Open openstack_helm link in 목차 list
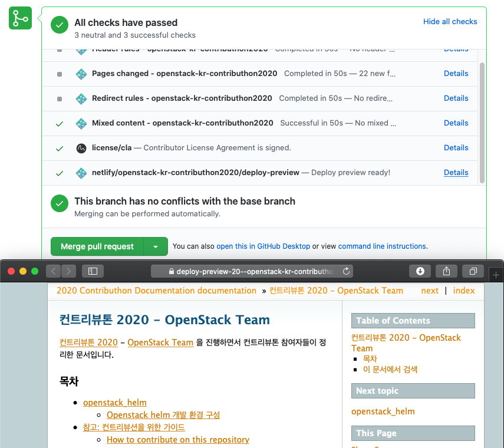504x448 pixels. [115, 403]
